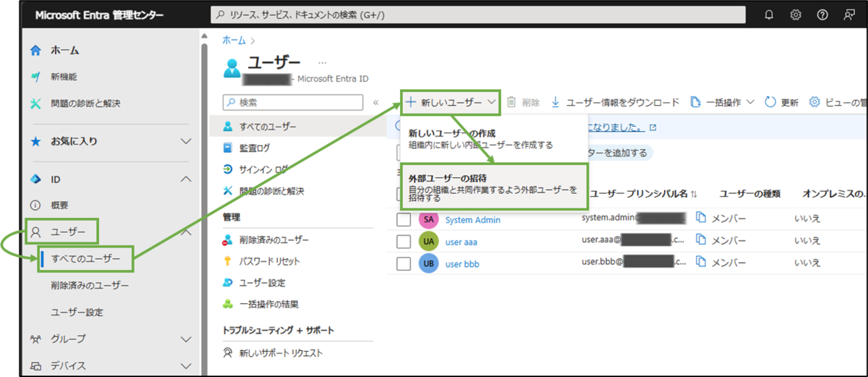Click the パスワード リセット key icon
Screen dimensions: 868x377
[227, 261]
